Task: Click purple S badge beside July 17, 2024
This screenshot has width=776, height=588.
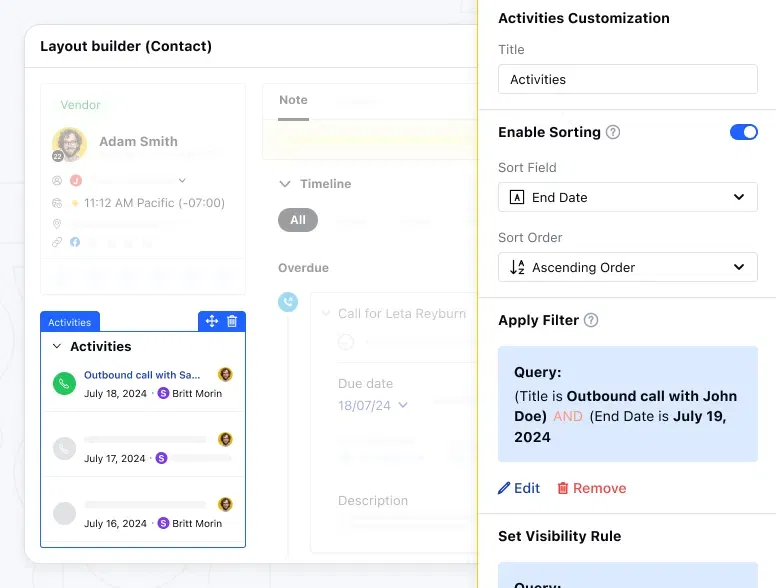Action: tap(161, 458)
